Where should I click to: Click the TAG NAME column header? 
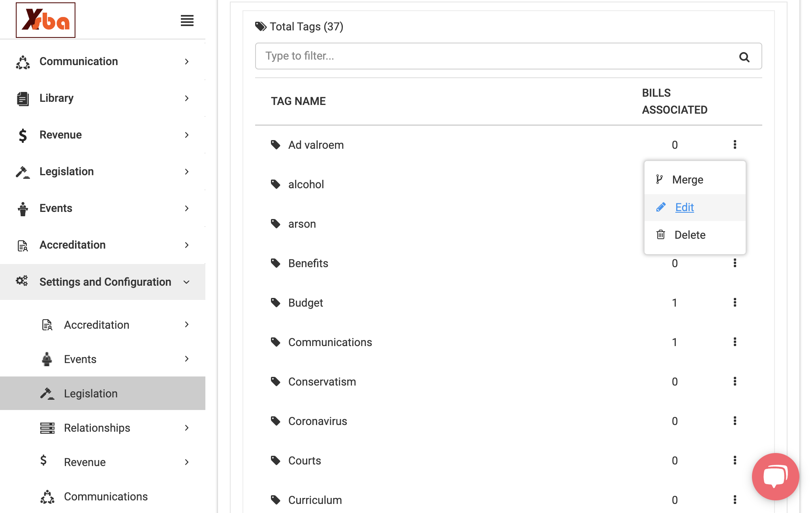tap(298, 101)
